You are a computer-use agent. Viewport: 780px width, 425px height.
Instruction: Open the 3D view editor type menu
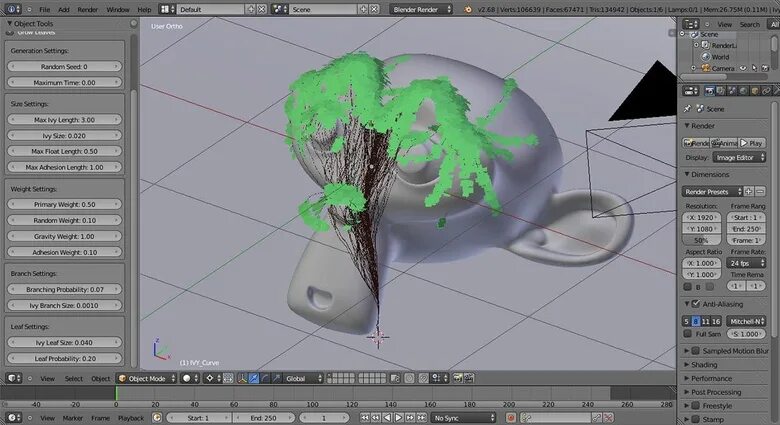click(x=14, y=378)
